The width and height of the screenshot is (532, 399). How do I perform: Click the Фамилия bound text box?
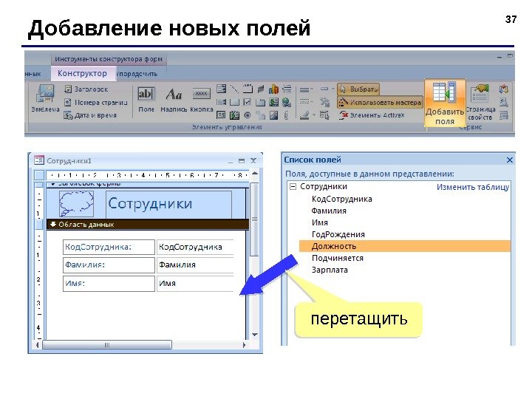tap(195, 265)
